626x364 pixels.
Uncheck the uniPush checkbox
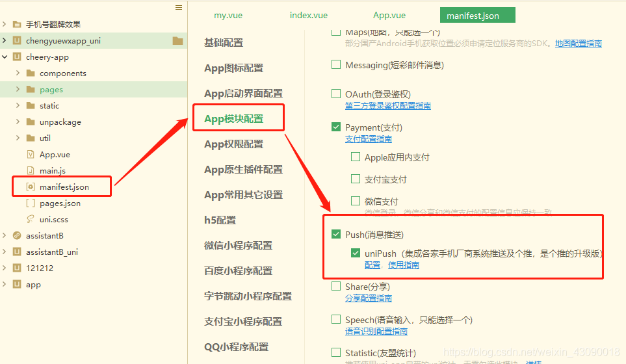[x=356, y=253]
